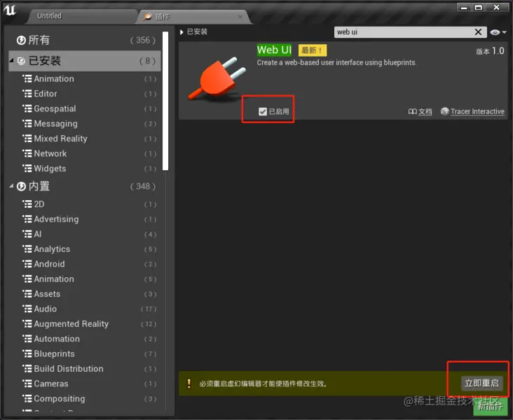Close the 插件 tab
The height and width of the screenshot is (420, 513).
[x=240, y=16]
